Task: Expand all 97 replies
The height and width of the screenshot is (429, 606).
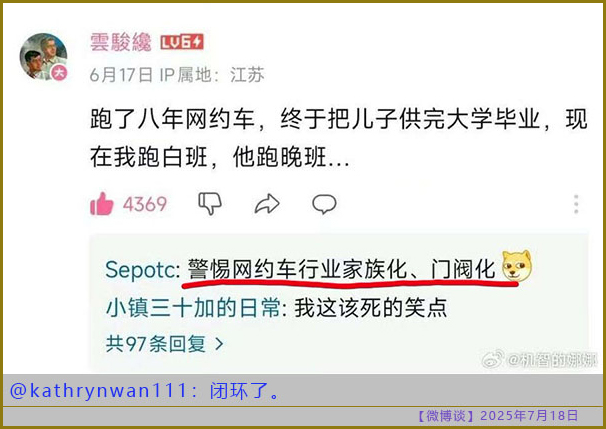Action: 164,343
